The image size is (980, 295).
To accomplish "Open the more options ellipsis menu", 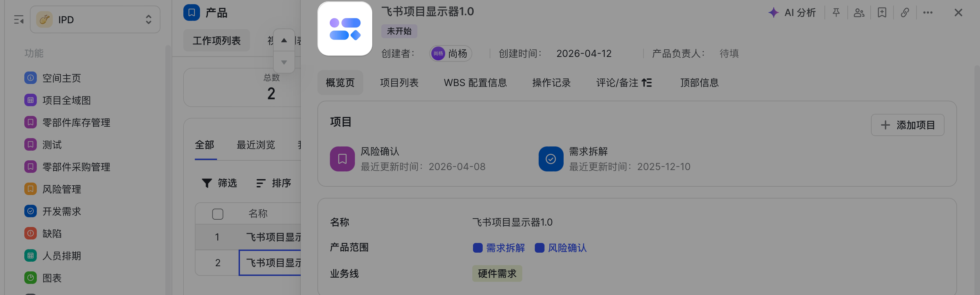I will [928, 13].
